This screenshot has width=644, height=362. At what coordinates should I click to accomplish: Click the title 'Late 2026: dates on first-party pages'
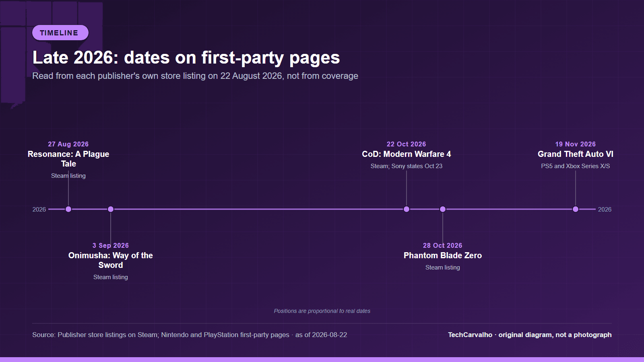point(186,58)
